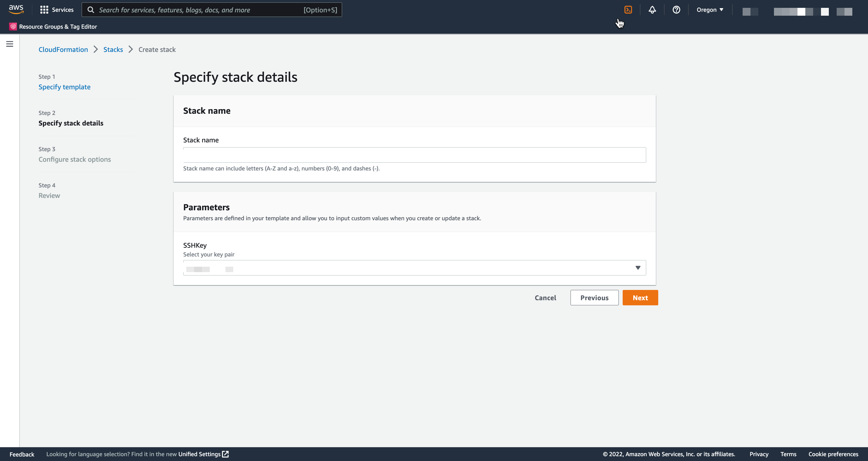Expand the SSHKey key pair dropdown
This screenshot has height=461, width=868.
pyautogui.click(x=638, y=267)
